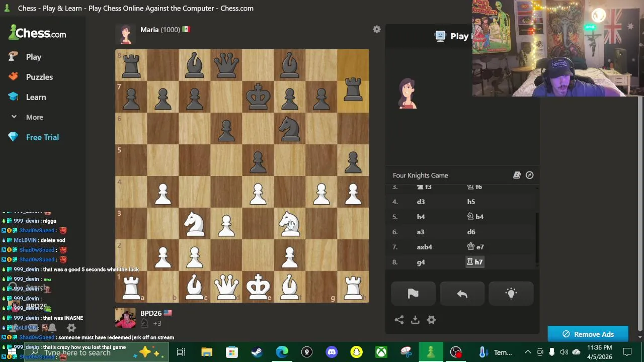Select knight move b4 in the move list
Screen dimensions: 644x362
pos(475,217)
